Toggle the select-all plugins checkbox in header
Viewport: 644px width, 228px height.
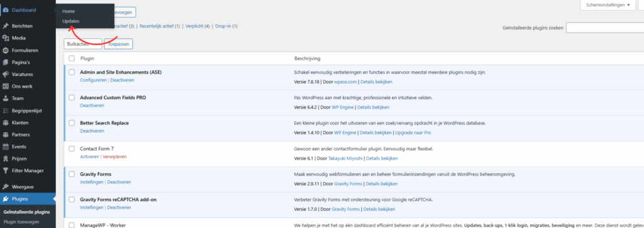[72, 58]
